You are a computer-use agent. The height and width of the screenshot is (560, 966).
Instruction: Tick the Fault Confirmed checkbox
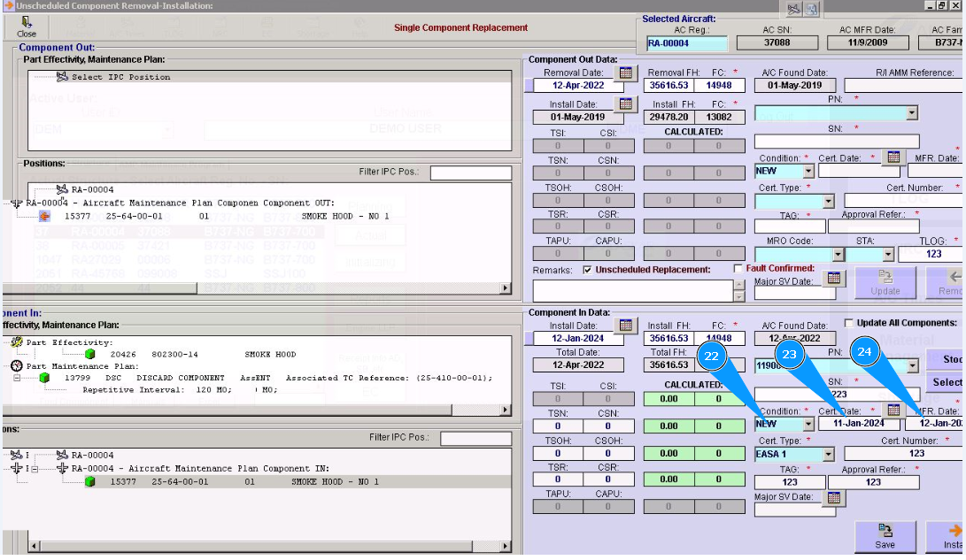738,269
